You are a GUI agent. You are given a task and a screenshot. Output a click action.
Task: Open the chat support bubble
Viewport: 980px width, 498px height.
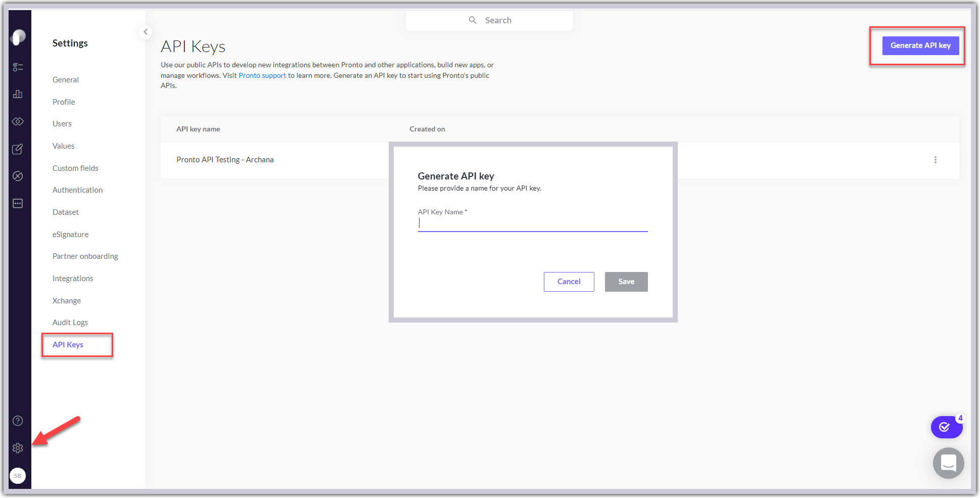(x=949, y=463)
